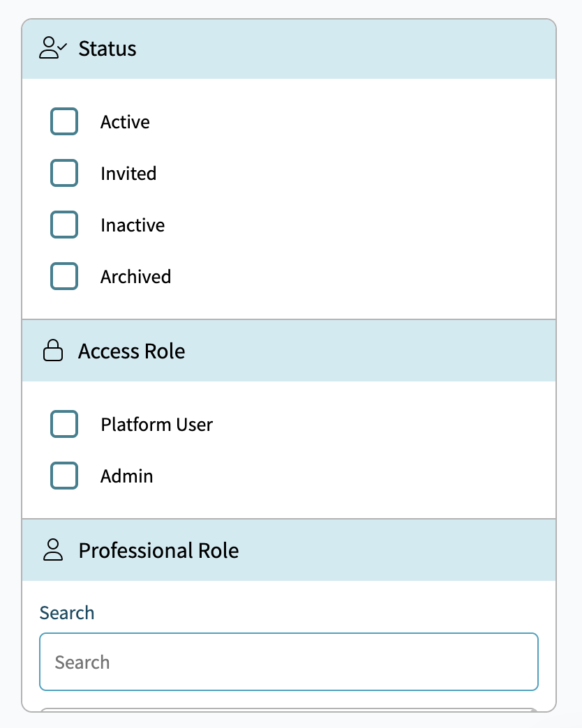
Task: Tick the Invited status checkbox
Action: click(x=64, y=173)
